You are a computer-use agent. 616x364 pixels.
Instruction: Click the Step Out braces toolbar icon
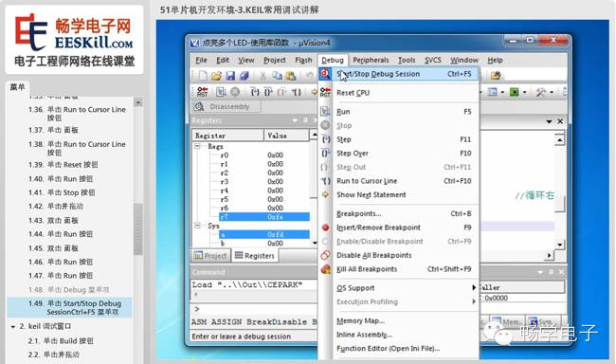(x=281, y=92)
